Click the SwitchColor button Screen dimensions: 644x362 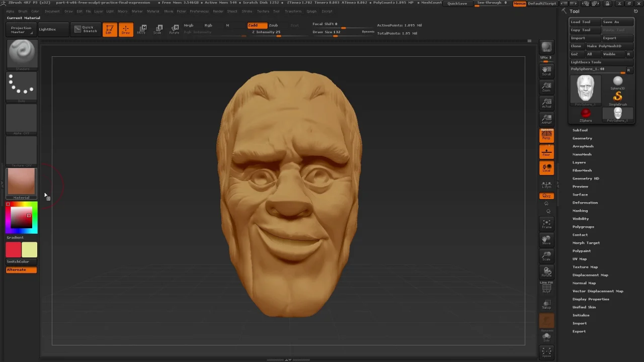pos(22,261)
